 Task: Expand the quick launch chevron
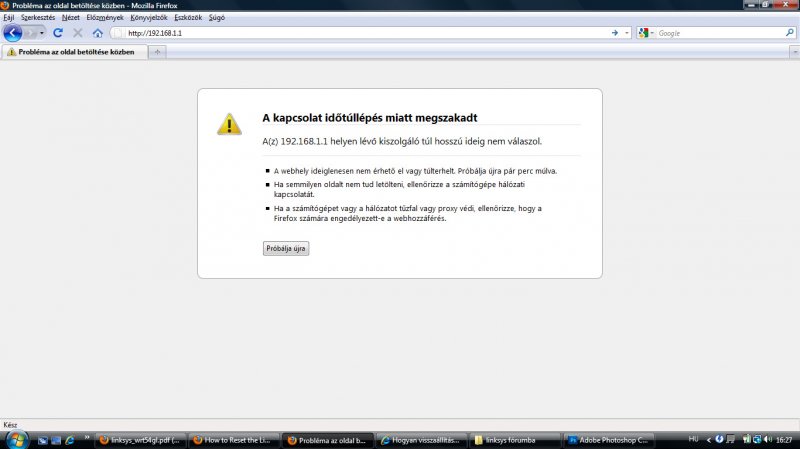click(x=87, y=438)
